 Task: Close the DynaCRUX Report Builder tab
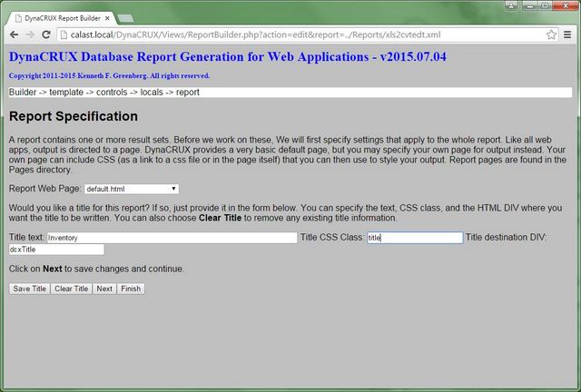(107, 18)
